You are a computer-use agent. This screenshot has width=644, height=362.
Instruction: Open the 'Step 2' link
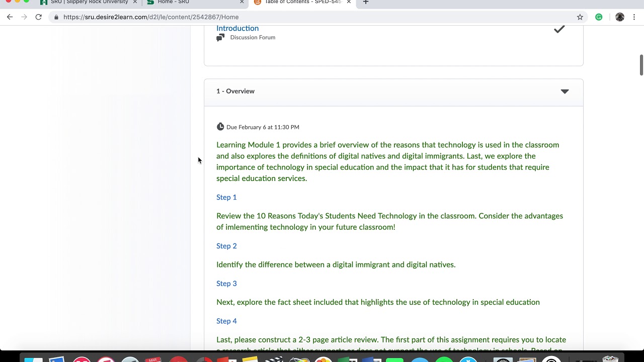[x=226, y=246]
